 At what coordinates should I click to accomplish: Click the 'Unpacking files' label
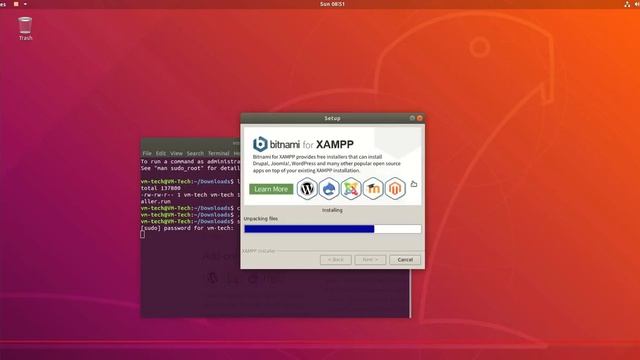[260, 219]
